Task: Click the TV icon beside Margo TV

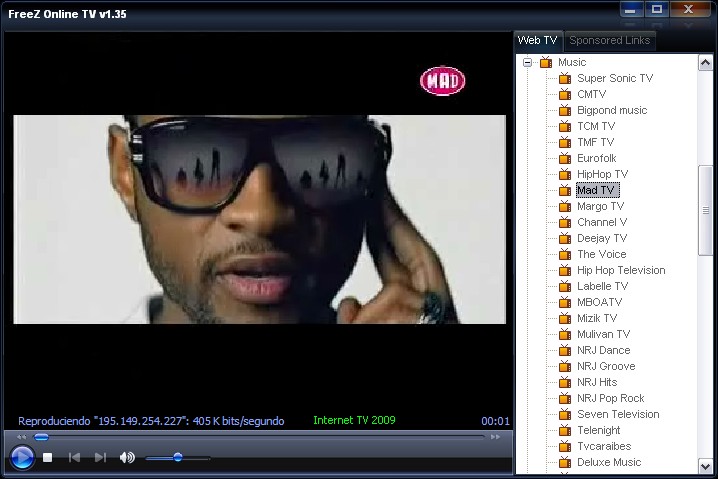Action: pos(565,207)
